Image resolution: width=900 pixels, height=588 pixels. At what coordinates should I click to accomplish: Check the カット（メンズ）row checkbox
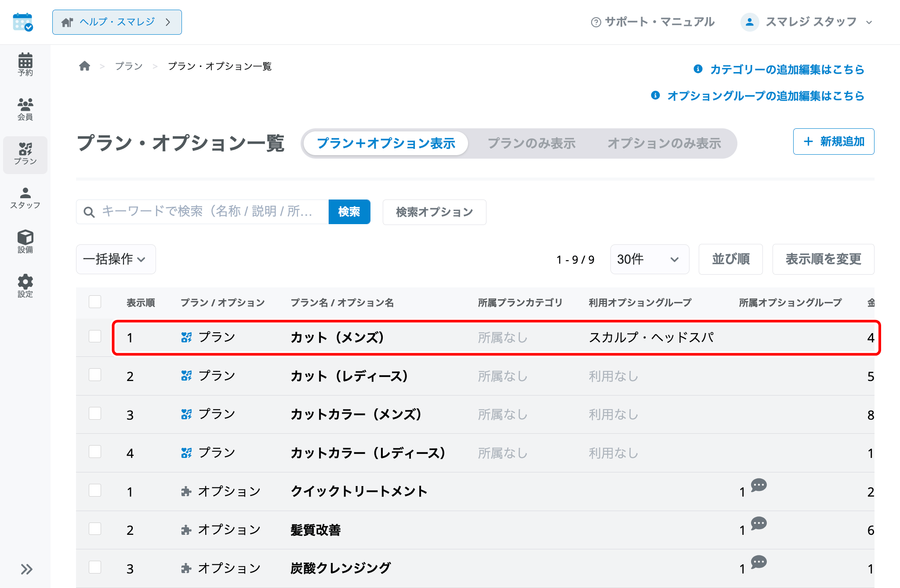click(95, 337)
